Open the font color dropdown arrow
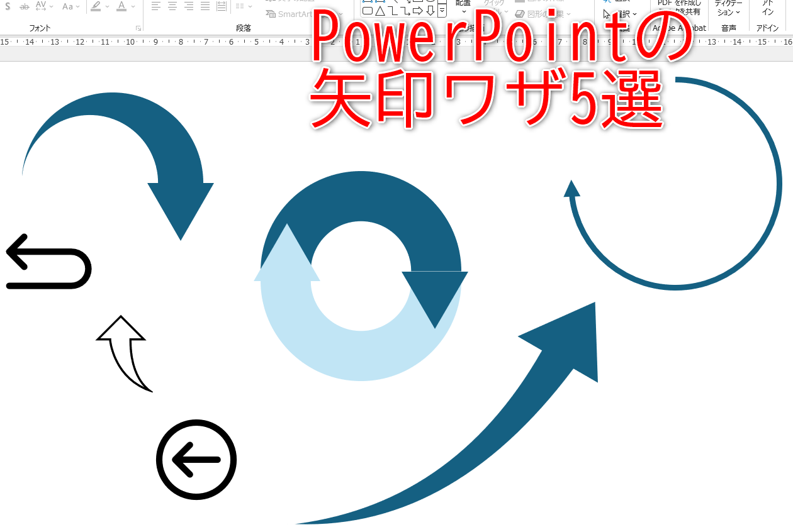Image resolution: width=793 pixels, height=532 pixels. tap(132, 6)
